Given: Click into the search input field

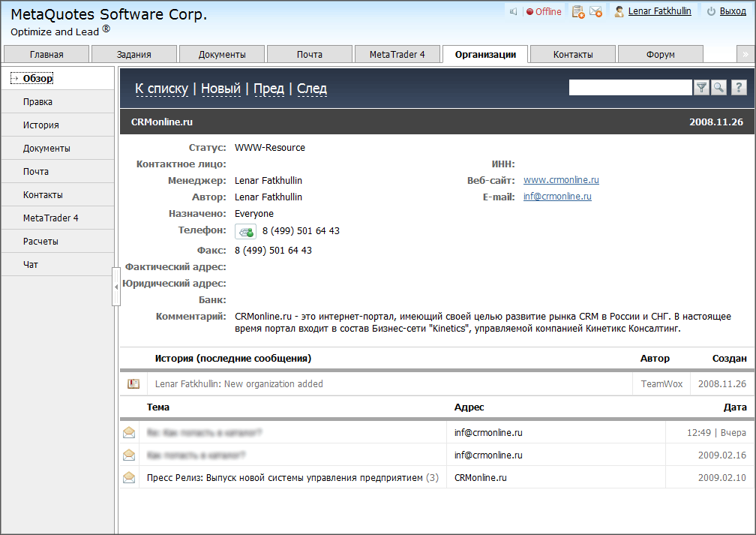Looking at the screenshot, I should (630, 87).
